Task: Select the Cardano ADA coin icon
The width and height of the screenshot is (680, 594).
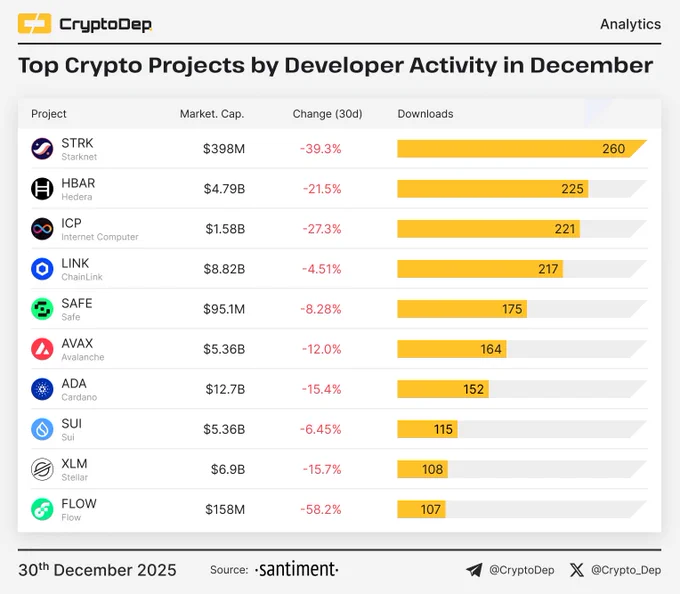Action: click(x=42, y=389)
